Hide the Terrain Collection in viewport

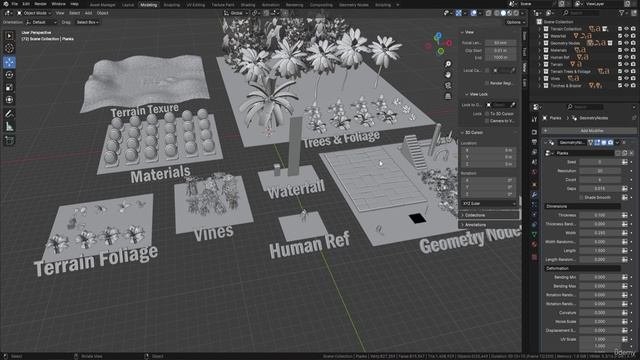(x=627, y=29)
